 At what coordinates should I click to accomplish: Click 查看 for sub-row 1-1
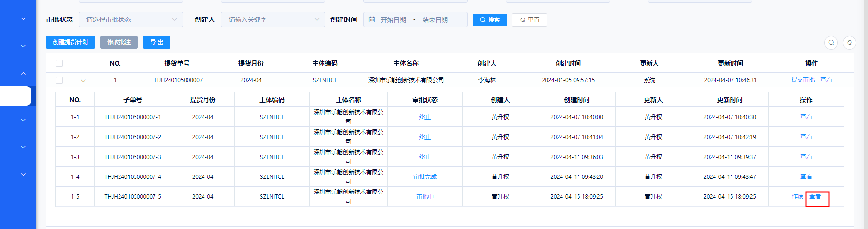[806, 117]
